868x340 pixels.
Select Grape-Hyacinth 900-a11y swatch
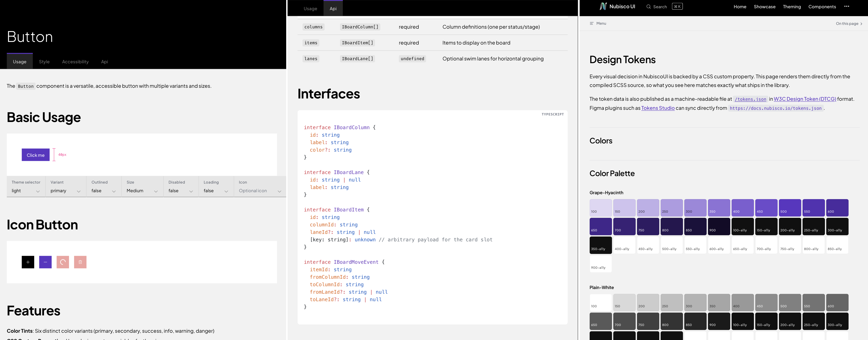pyautogui.click(x=601, y=264)
